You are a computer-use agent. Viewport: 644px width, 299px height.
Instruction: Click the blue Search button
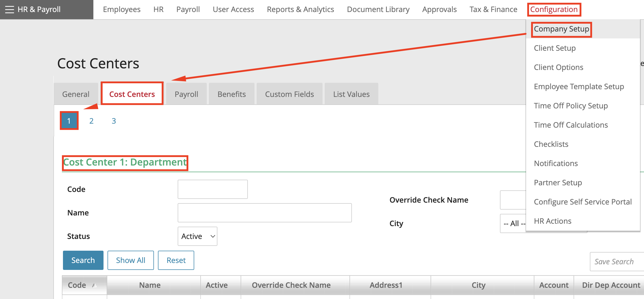click(83, 260)
